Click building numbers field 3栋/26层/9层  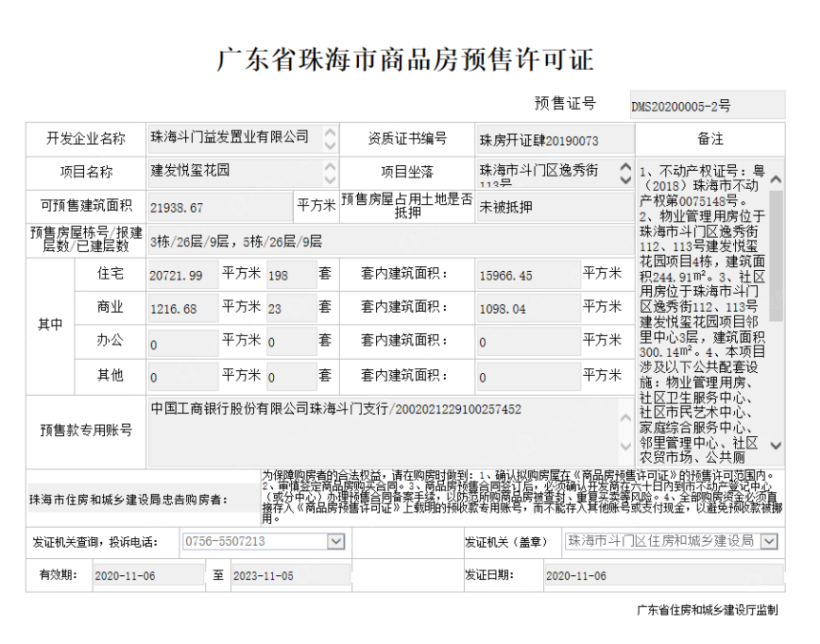click(x=390, y=241)
